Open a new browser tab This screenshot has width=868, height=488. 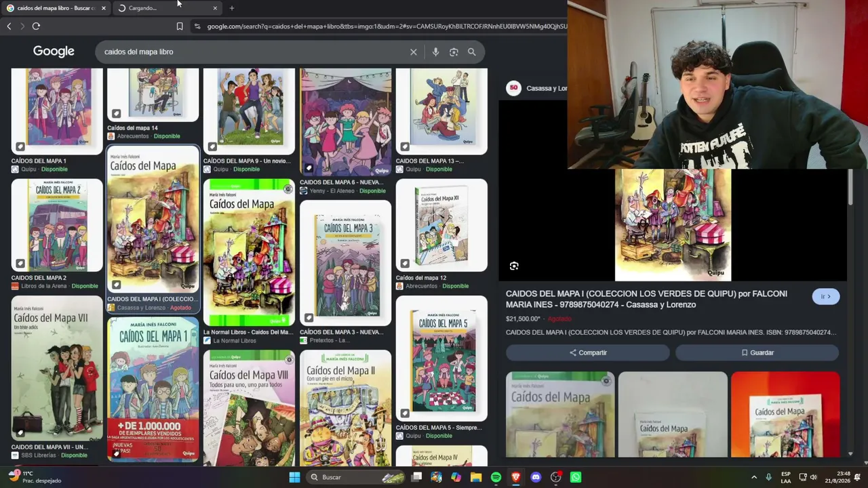click(x=232, y=8)
